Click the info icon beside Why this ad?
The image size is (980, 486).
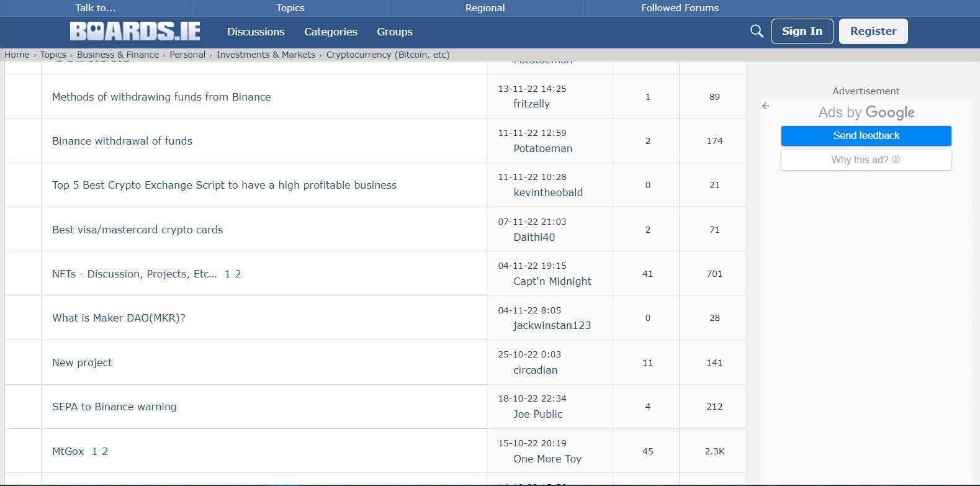896,160
